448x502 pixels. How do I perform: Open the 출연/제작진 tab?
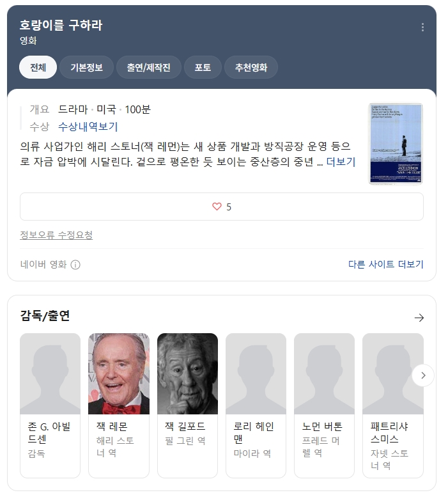coord(148,67)
